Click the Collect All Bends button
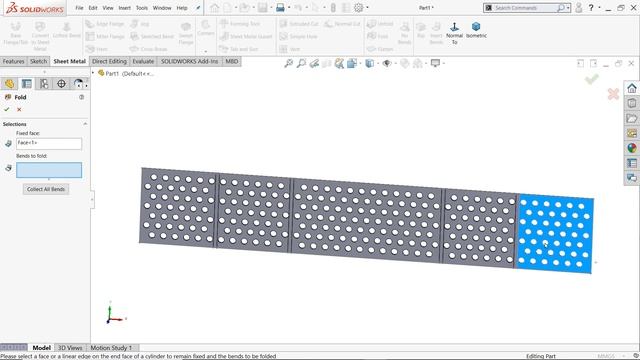Image resolution: width=640 pixels, height=360 pixels. coord(46,189)
